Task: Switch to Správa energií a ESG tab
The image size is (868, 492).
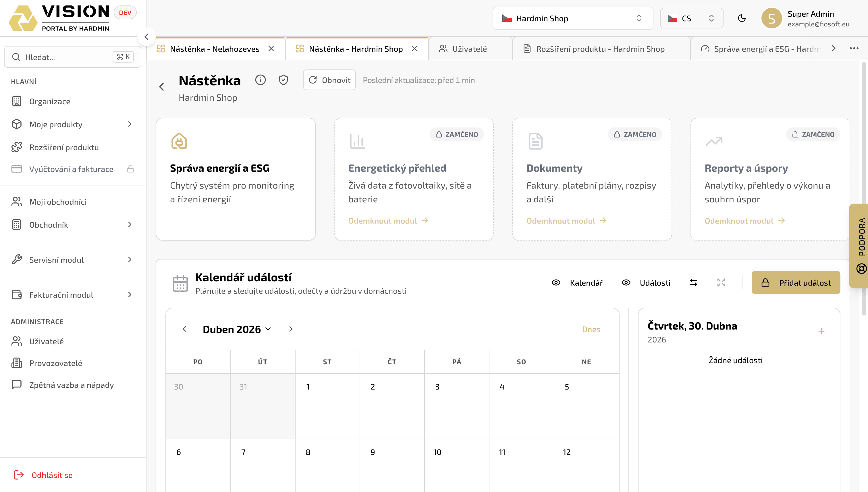Action: pos(757,49)
